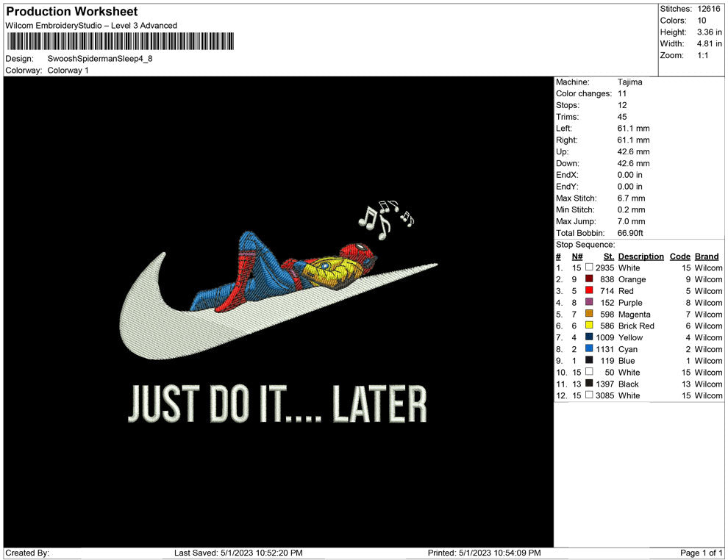The image size is (728, 560).
Task: Click the Max Jump value 7.0 mm
Action: click(632, 221)
